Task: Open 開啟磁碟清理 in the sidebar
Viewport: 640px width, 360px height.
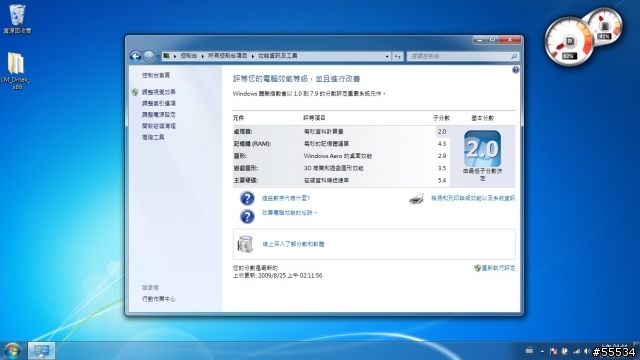Action: [159, 126]
